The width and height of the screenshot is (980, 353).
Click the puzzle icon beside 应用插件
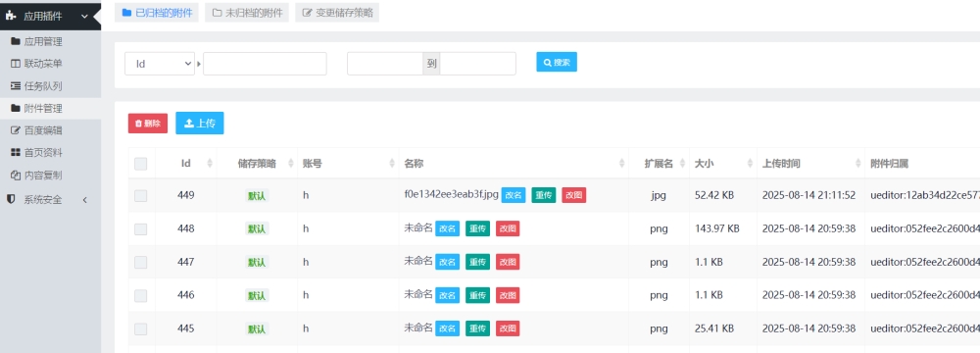11,17
